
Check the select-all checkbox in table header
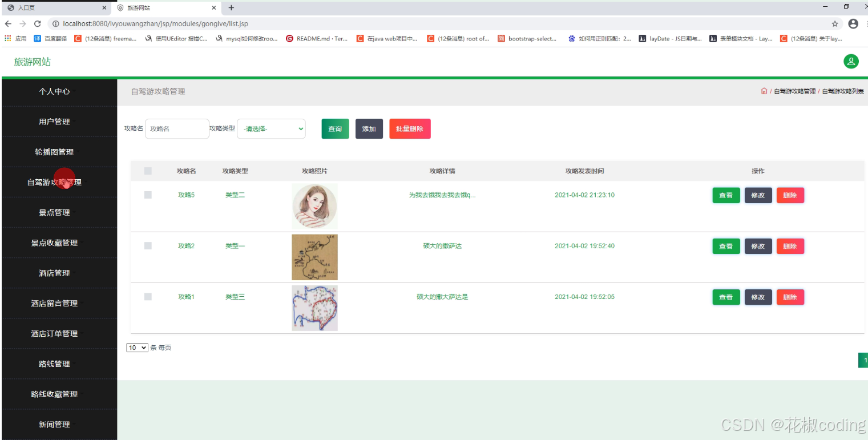click(x=148, y=170)
